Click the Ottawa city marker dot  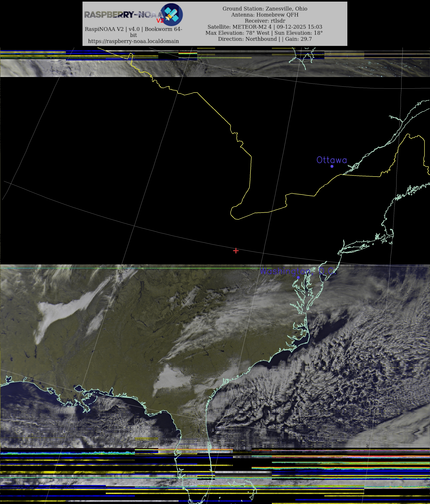pyautogui.click(x=332, y=166)
